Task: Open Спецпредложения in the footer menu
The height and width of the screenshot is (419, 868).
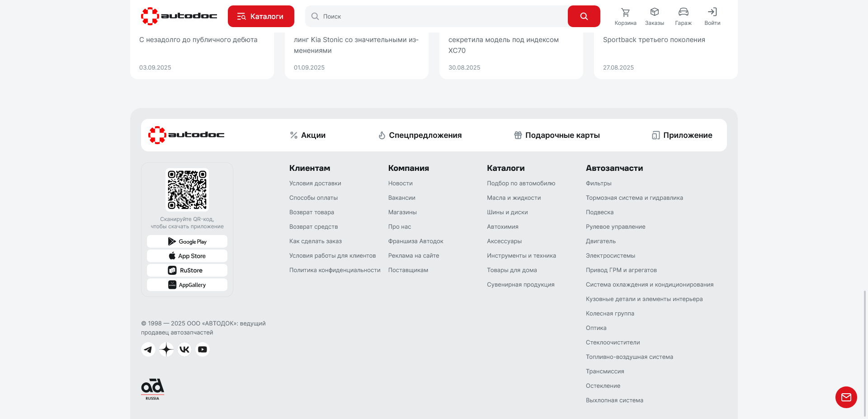Action: (420, 135)
